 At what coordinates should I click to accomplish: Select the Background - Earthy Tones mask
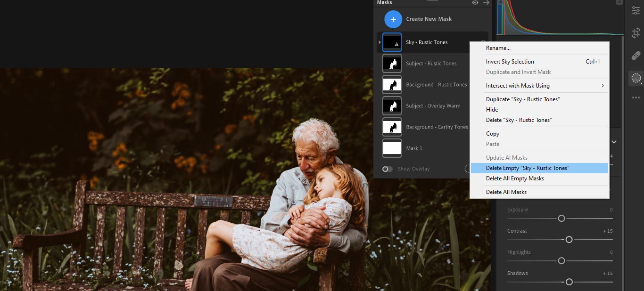pyautogui.click(x=437, y=127)
